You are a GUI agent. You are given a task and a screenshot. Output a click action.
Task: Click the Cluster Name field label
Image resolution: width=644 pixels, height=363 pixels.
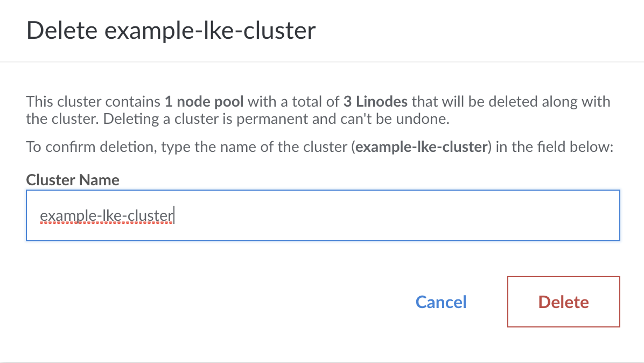(x=72, y=180)
